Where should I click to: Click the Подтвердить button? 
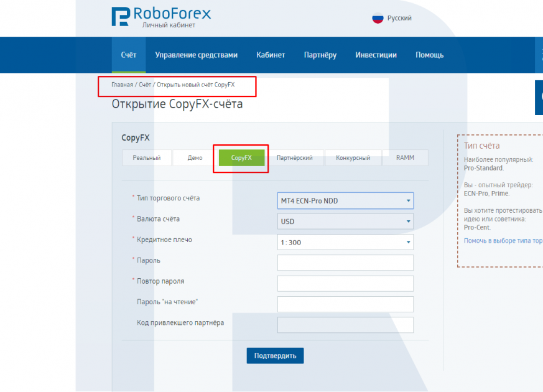coord(275,356)
